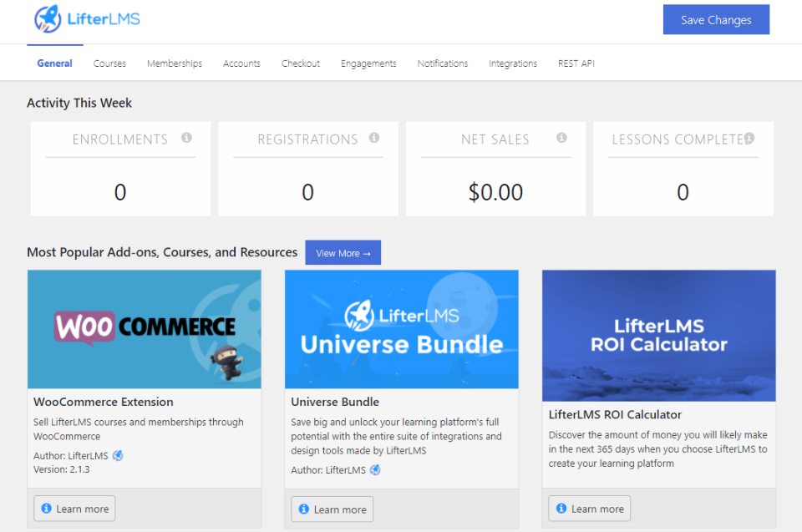Viewport: 802px width, 532px height.
Task: Go to the REST API tab
Action: (576, 63)
